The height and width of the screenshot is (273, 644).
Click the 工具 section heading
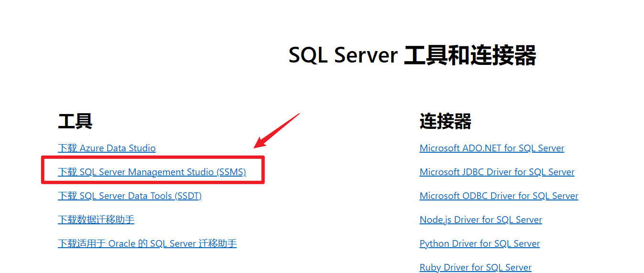pos(75,121)
